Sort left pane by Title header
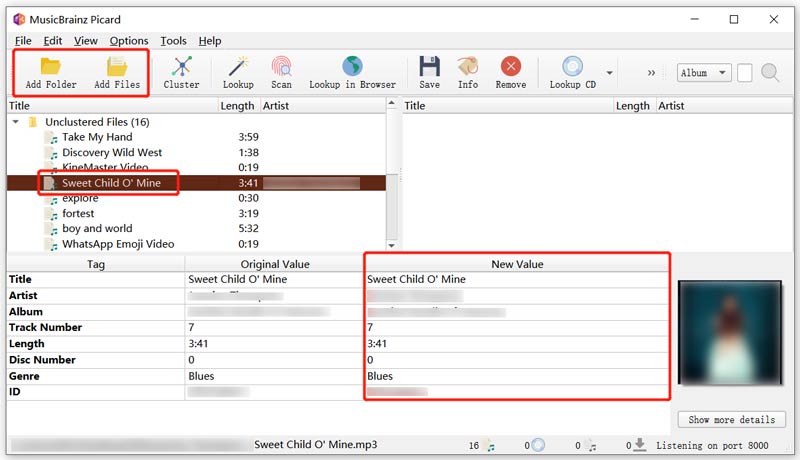The image size is (800, 460). 112,106
